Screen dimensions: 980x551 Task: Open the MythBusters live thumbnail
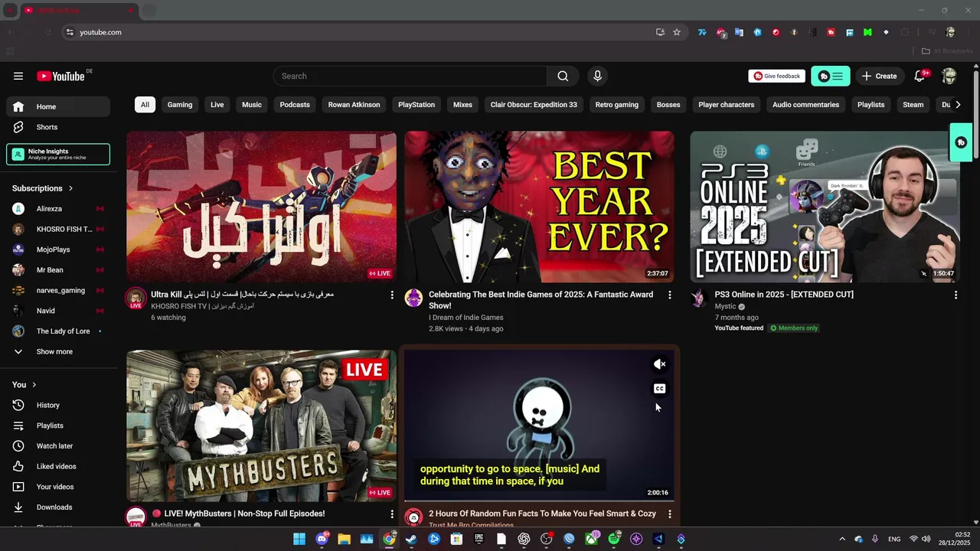point(262,425)
